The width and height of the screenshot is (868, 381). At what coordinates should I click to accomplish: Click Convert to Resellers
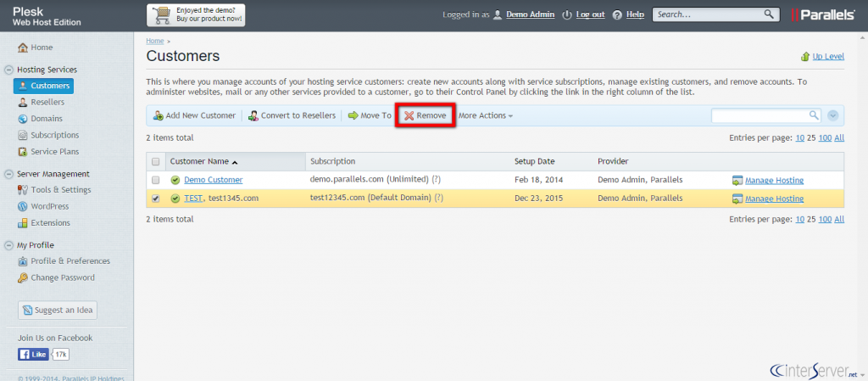292,115
